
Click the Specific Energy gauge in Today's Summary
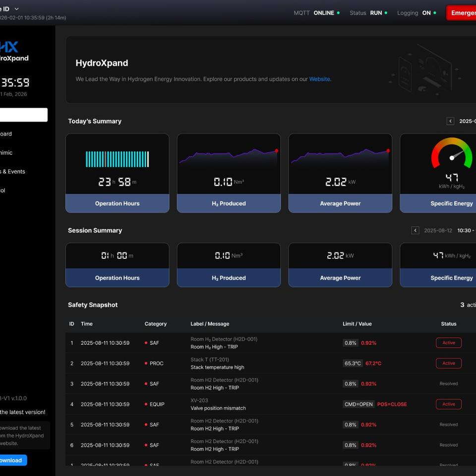[451, 154]
